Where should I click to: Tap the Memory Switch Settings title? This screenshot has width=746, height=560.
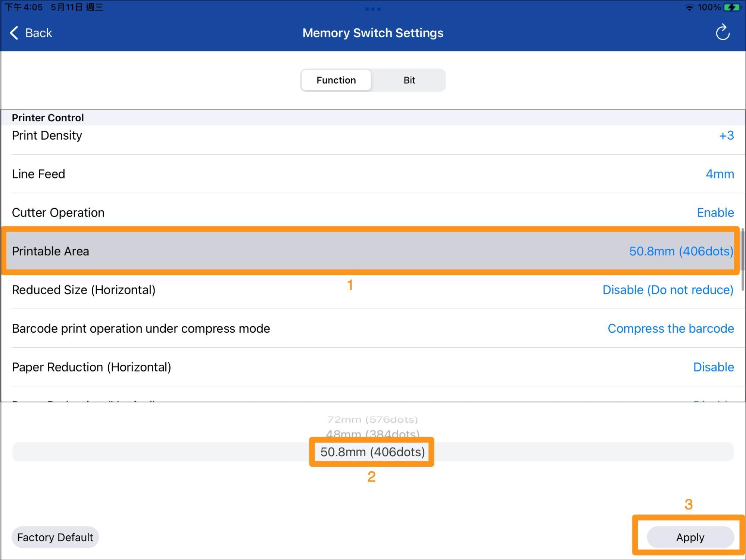coord(373,33)
